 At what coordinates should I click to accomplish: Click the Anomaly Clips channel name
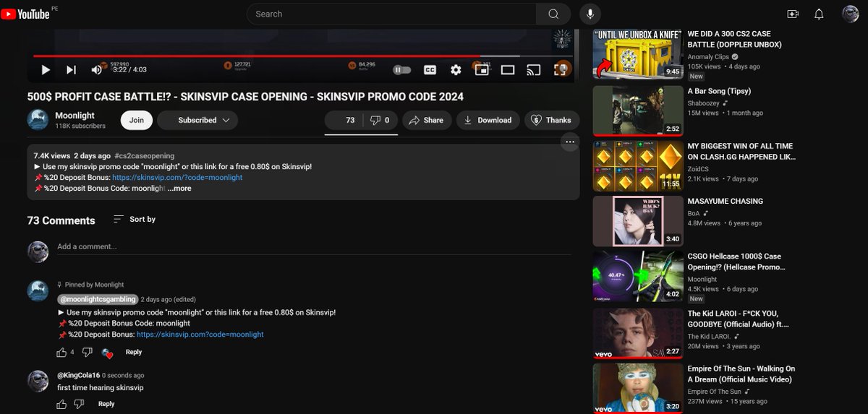click(708, 57)
